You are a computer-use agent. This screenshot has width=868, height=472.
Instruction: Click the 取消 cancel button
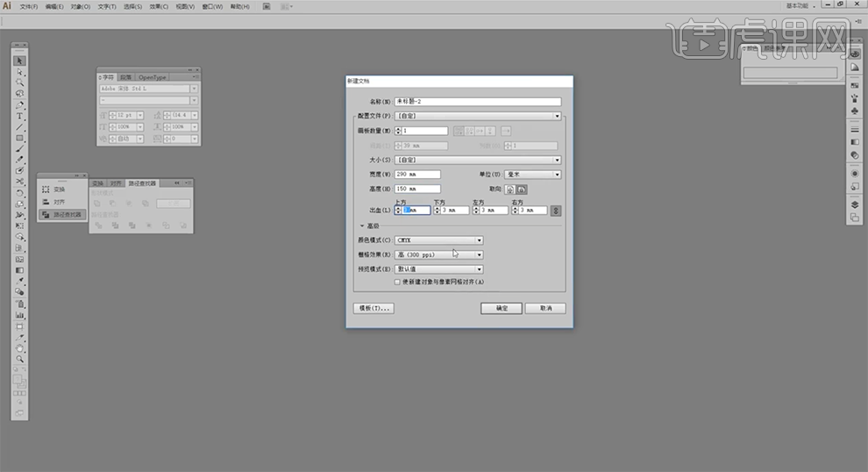click(545, 308)
